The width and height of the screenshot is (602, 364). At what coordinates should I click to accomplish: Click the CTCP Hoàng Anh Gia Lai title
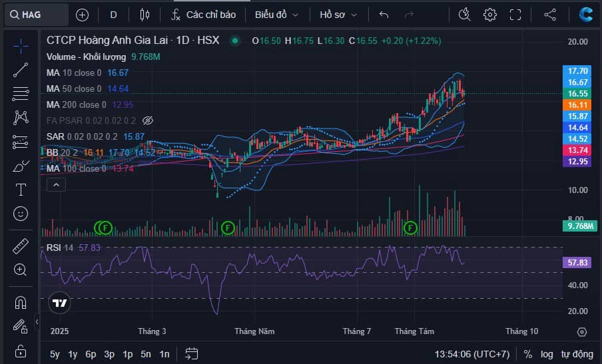pyautogui.click(x=133, y=41)
